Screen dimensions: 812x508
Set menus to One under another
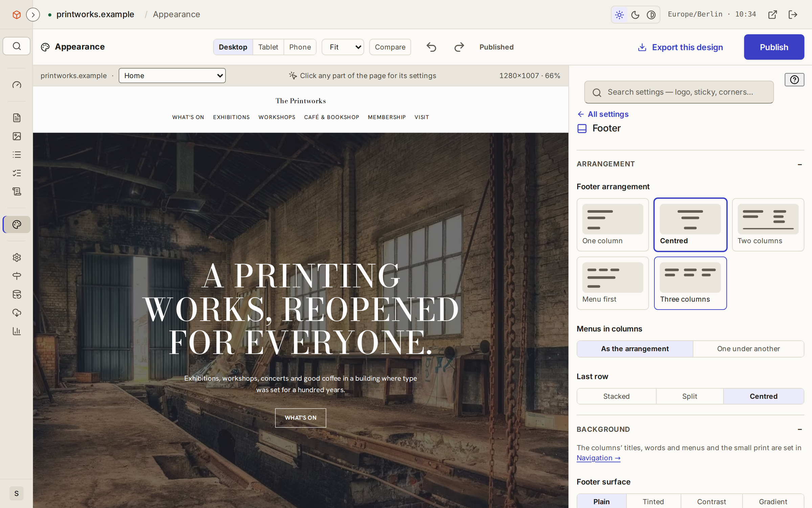point(748,349)
